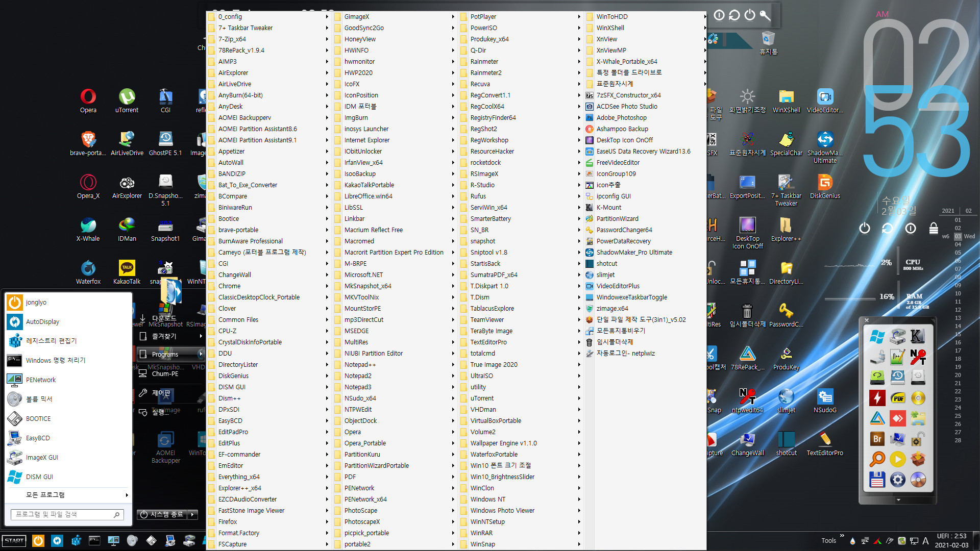Open the Recycle Bin (휴지통) icon
Image resolution: width=980 pixels, height=551 pixels.
[768, 43]
